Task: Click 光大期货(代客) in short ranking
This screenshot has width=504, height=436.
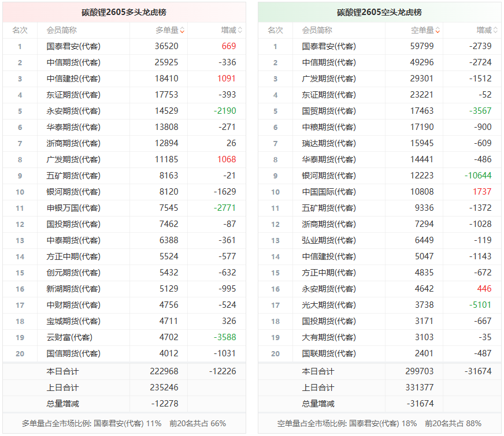Action: tap(329, 305)
